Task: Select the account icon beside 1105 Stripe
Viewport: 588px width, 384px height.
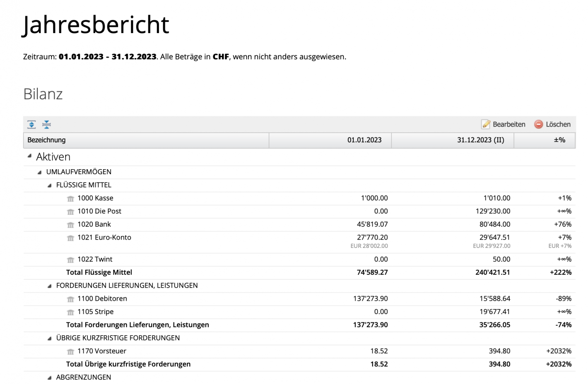Action: [70, 312]
